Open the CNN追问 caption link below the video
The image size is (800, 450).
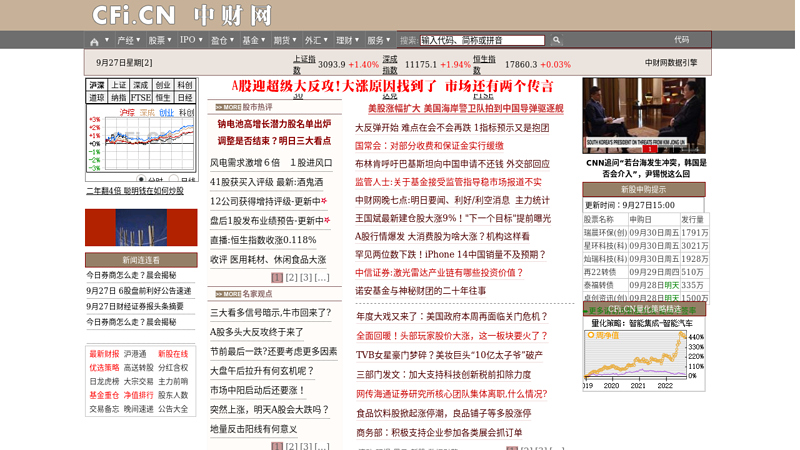coord(646,168)
